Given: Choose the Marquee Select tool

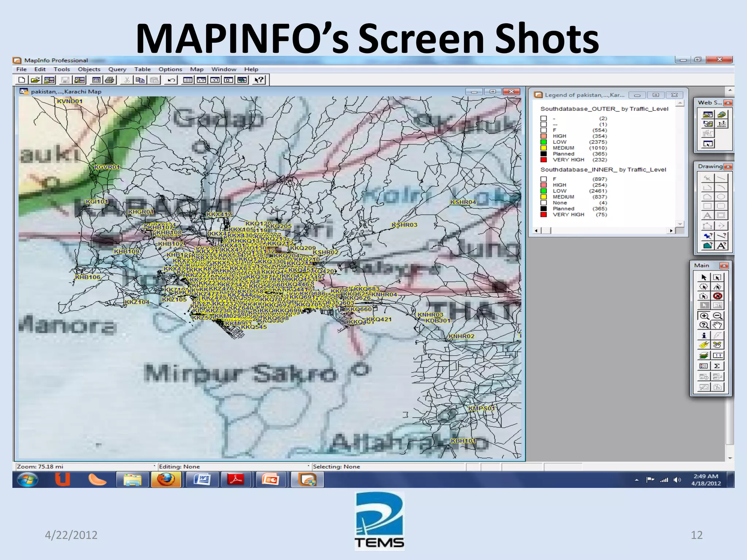Looking at the screenshot, I should click(717, 277).
